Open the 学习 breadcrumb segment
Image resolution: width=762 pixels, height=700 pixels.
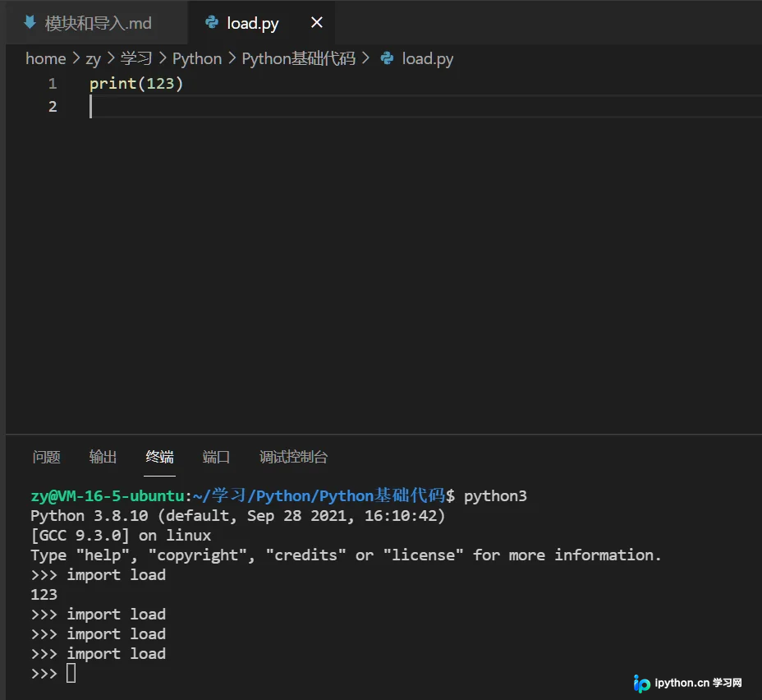pyautogui.click(x=136, y=59)
